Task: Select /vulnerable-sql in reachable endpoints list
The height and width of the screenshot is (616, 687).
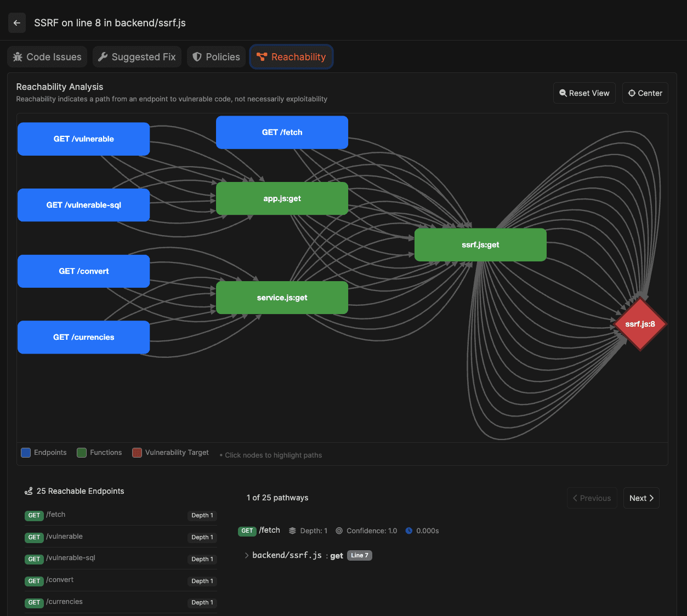Action: point(71,558)
